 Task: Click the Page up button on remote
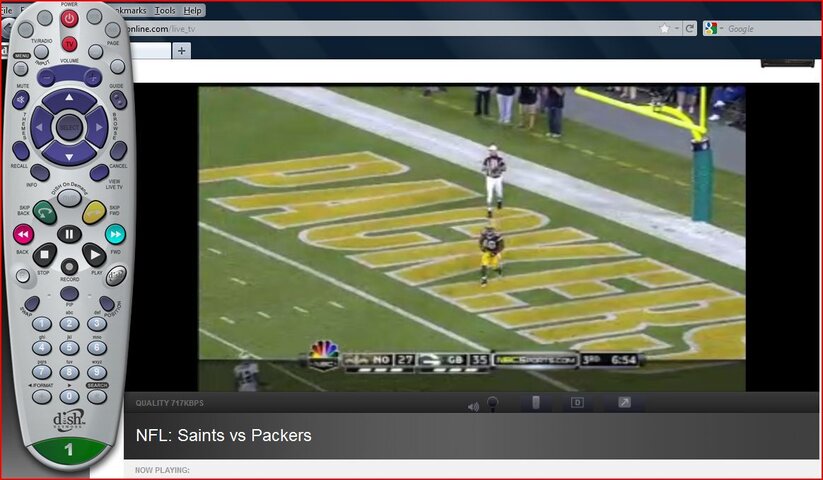click(113, 29)
